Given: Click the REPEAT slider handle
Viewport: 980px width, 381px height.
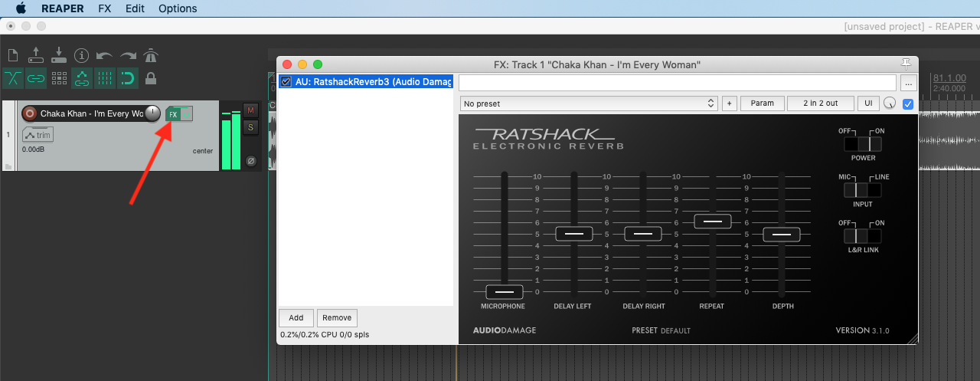Looking at the screenshot, I should [x=713, y=222].
